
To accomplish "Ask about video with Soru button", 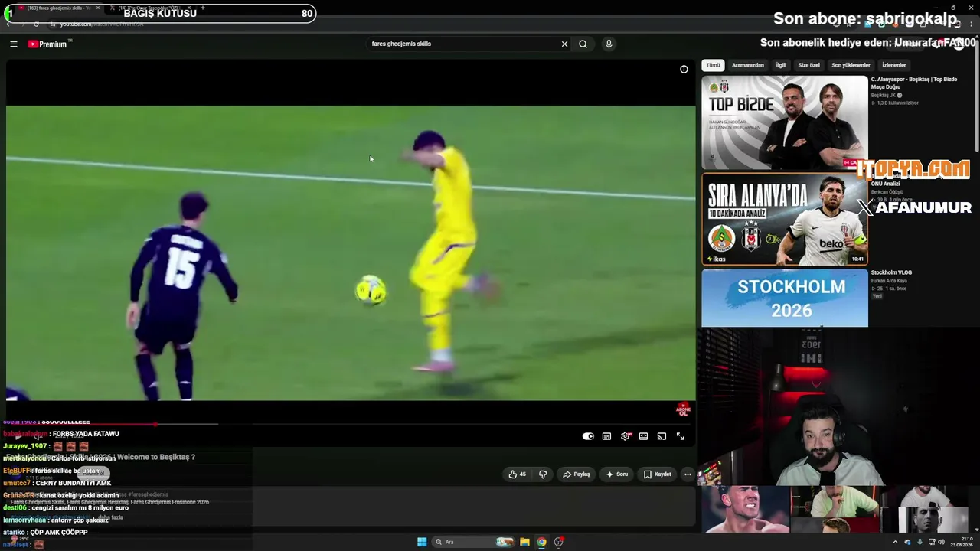I will pyautogui.click(x=616, y=474).
